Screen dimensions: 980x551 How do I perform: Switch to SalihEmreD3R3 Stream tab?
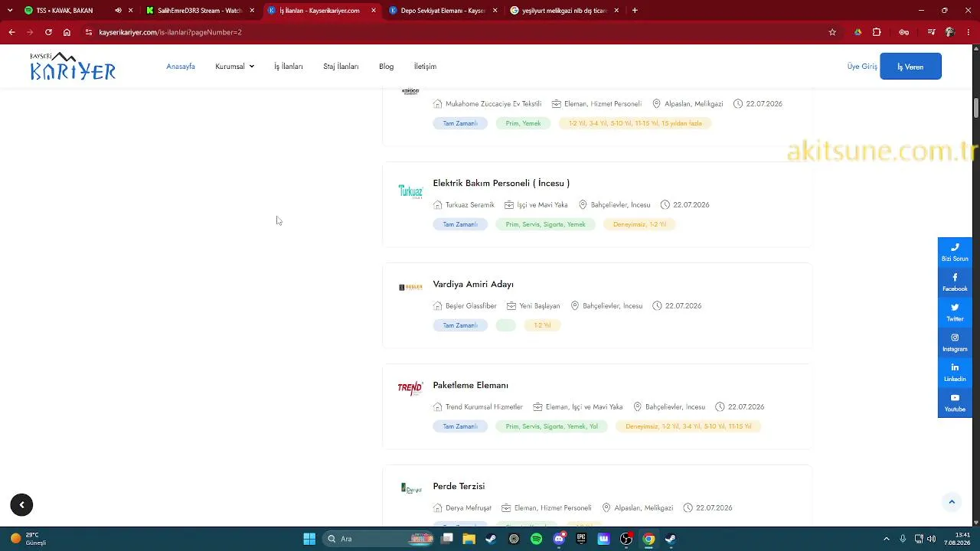coord(201,11)
